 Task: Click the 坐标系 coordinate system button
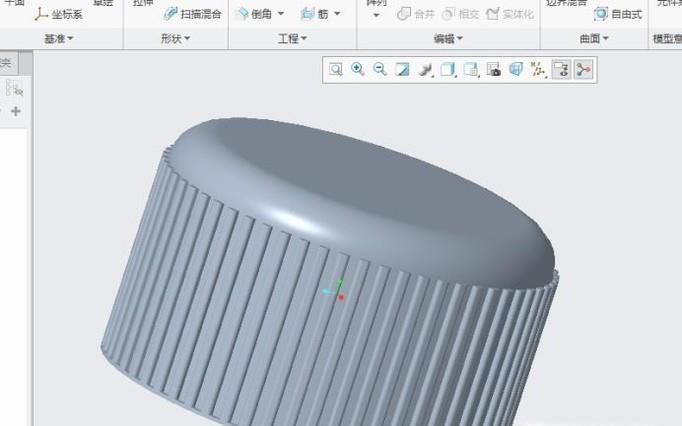click(59, 14)
